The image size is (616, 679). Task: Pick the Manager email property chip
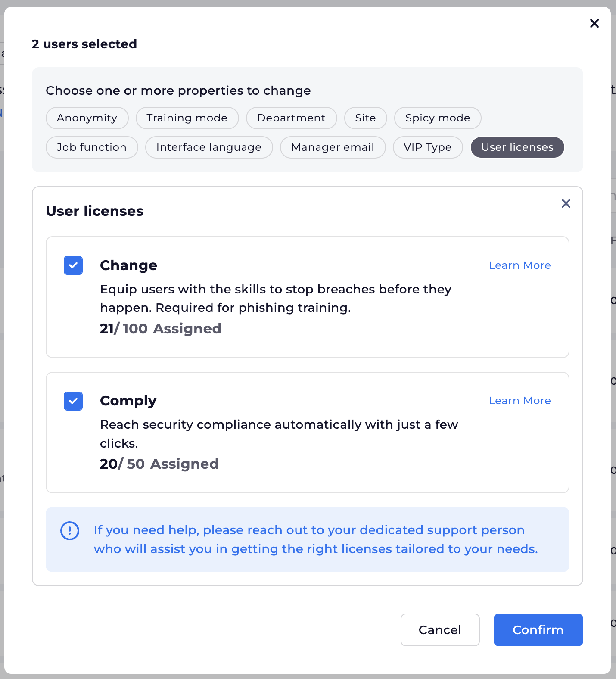coord(333,147)
